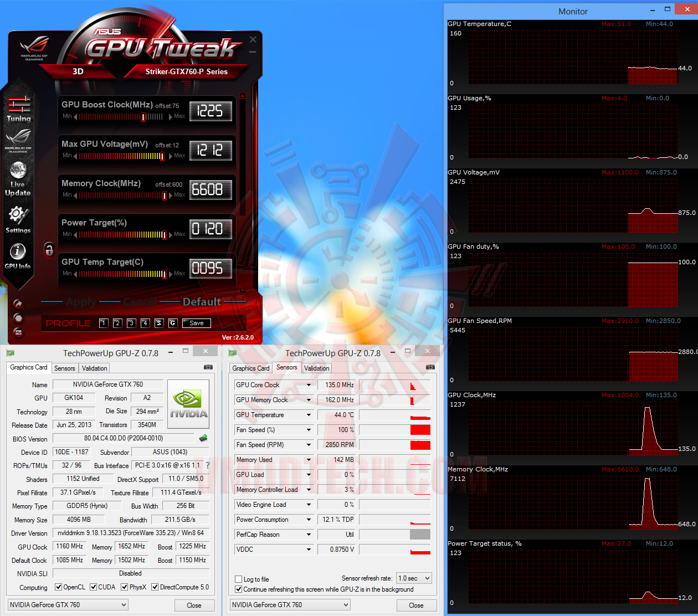Viewport: 698px width, 616px height.
Task: Click the first round icon below GPU Info
Action: 18,304
